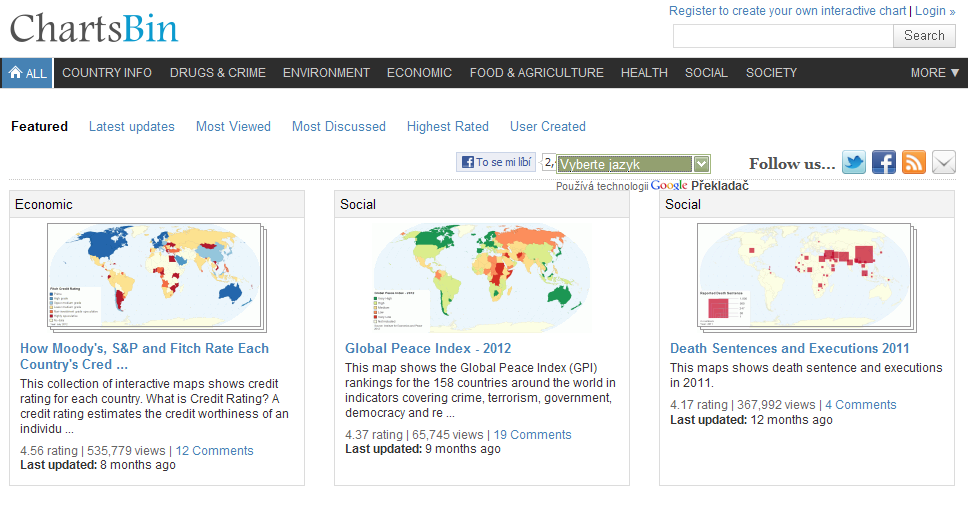Open 'Global Peace Index - 2012' title link
Image resolution: width=968 pixels, height=505 pixels.
point(428,348)
